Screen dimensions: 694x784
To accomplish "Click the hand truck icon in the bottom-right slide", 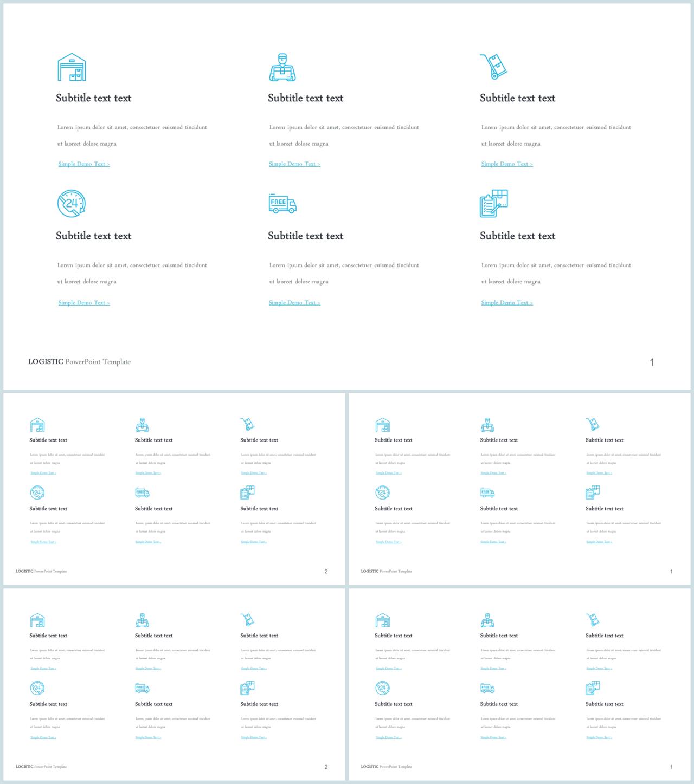I will pos(593,620).
